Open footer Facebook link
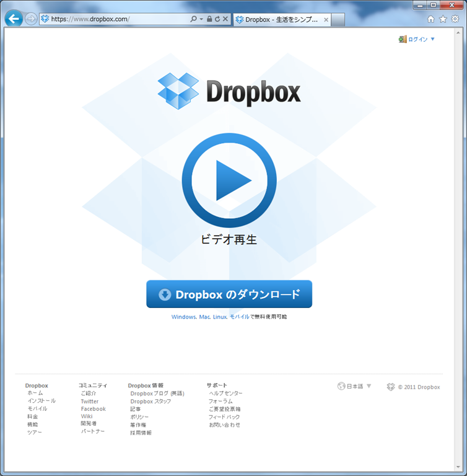The width and height of the screenshot is (467, 476). click(94, 409)
